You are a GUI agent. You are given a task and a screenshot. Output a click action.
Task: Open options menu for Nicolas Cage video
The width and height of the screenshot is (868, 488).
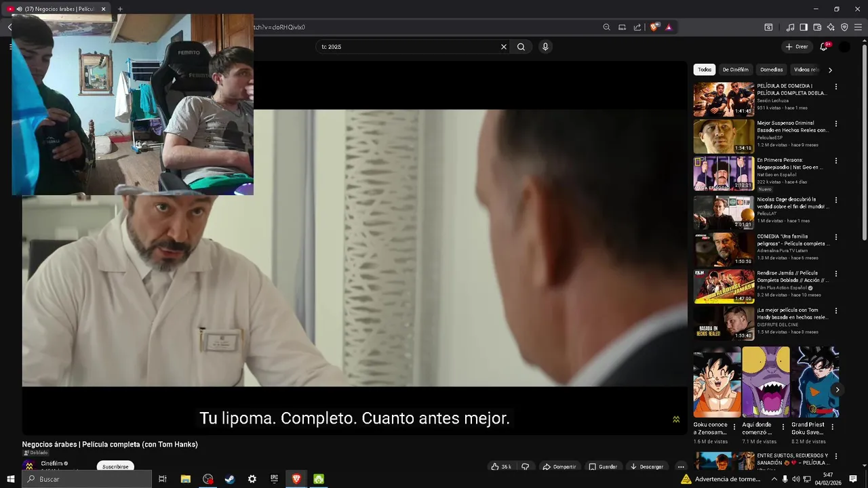click(836, 201)
